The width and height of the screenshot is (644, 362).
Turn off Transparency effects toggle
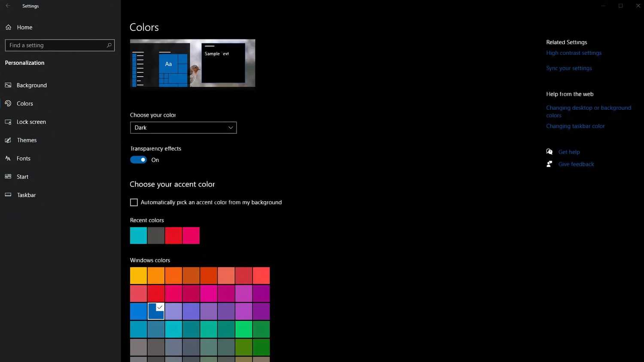(x=138, y=160)
